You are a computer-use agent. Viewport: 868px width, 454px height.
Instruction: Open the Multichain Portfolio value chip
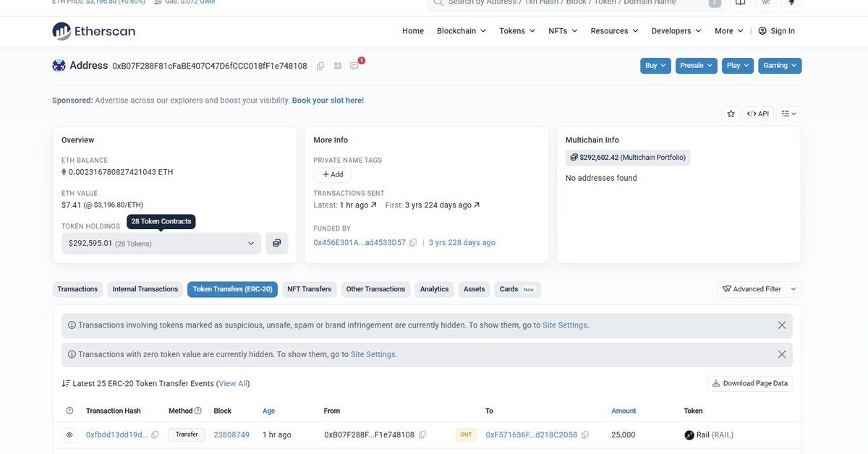tap(627, 157)
